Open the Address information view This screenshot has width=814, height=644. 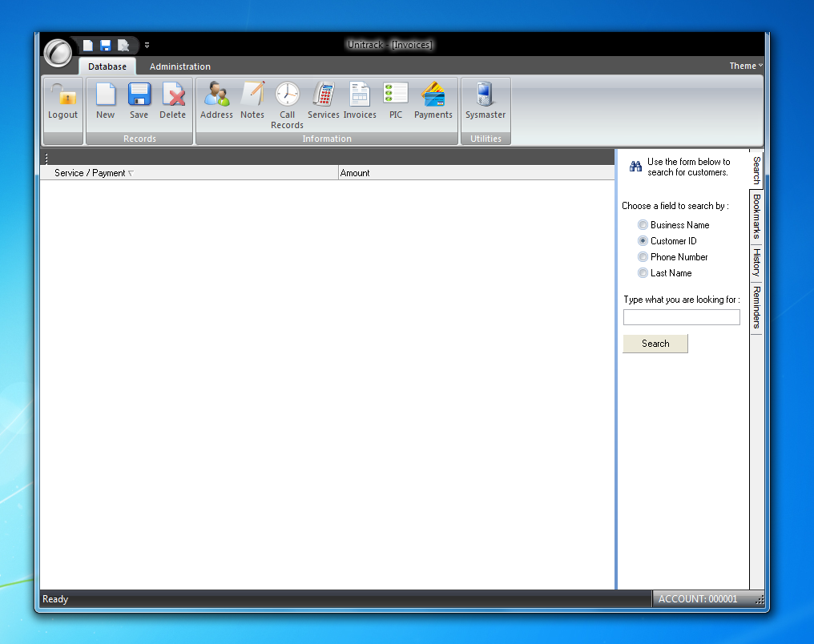216,101
